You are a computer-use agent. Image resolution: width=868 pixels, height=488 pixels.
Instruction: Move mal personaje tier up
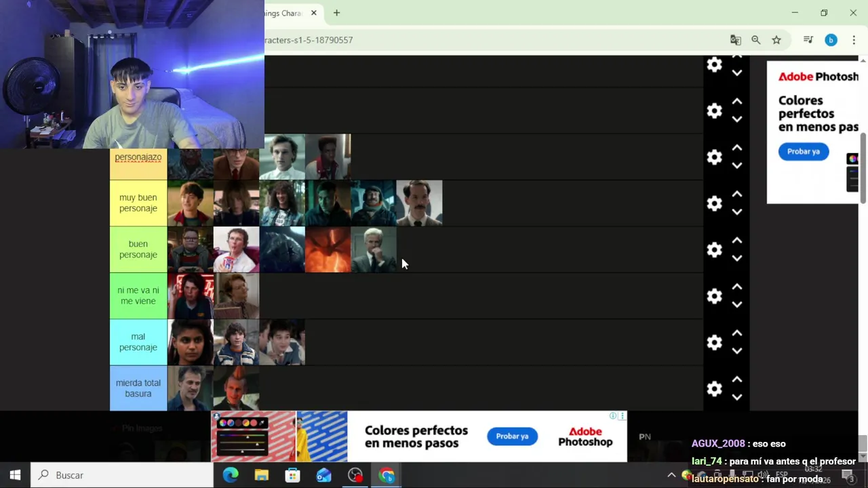[x=737, y=333]
